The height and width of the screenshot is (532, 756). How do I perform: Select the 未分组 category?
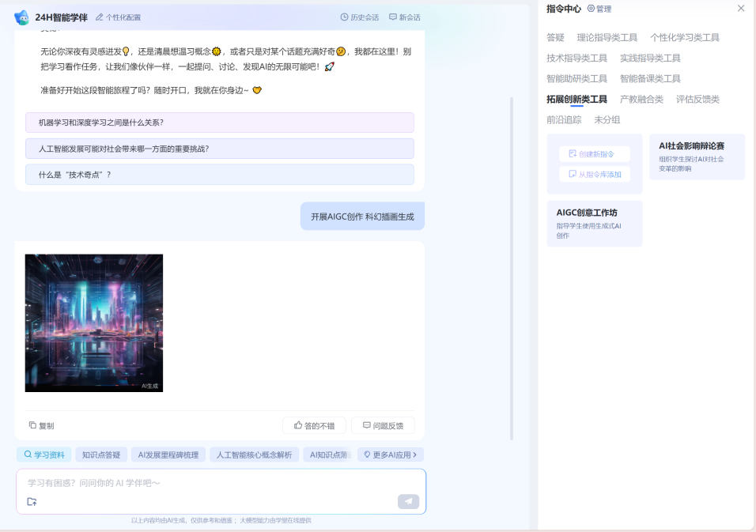coord(609,119)
